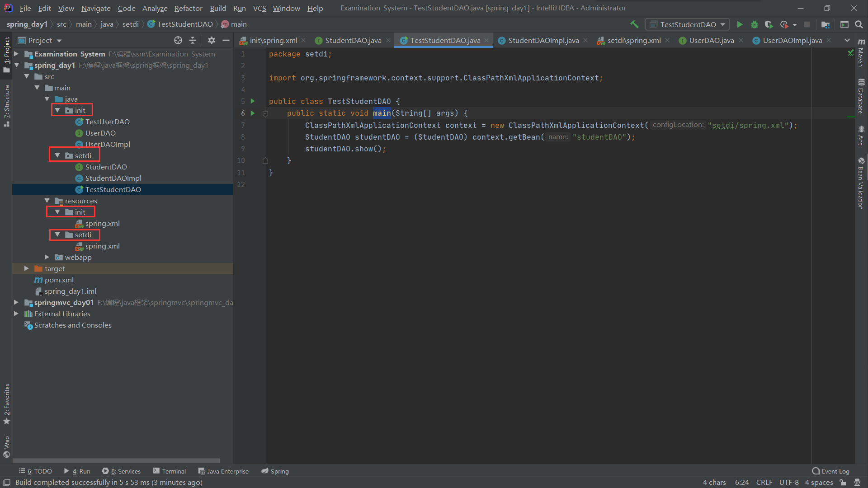Expand the target folder
Screen dimensions: 868x488
[x=27, y=268]
